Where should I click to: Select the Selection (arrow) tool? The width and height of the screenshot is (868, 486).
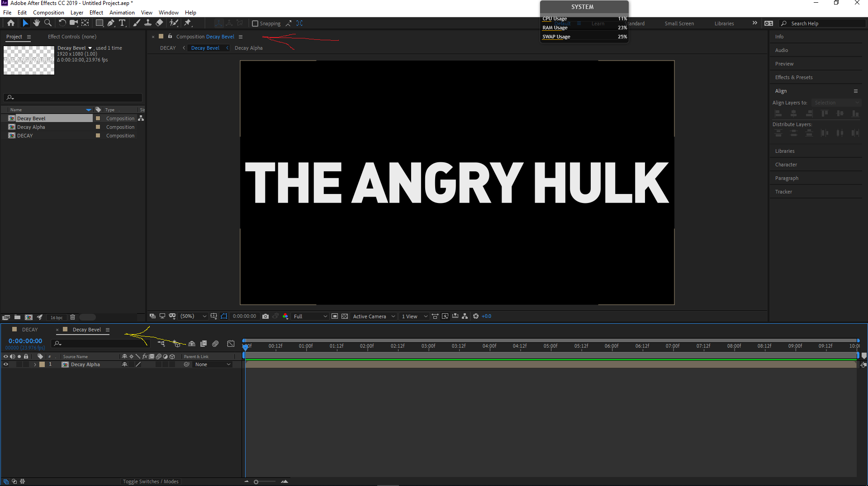point(25,23)
